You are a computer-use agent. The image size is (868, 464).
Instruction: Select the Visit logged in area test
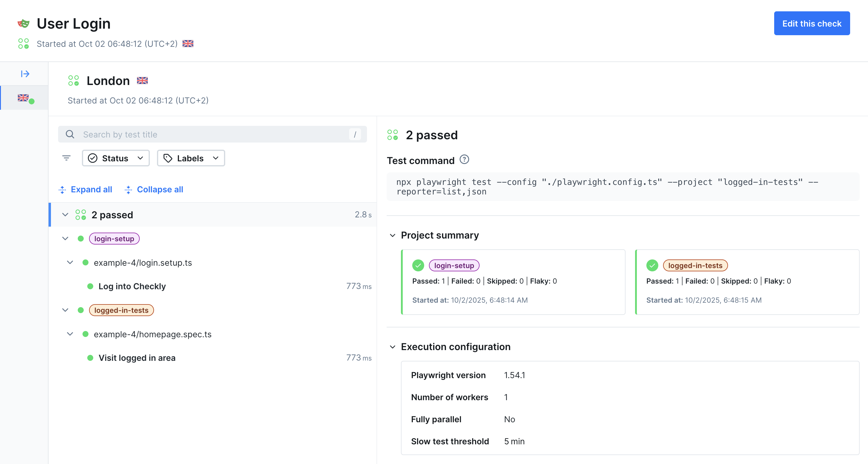pyautogui.click(x=137, y=358)
